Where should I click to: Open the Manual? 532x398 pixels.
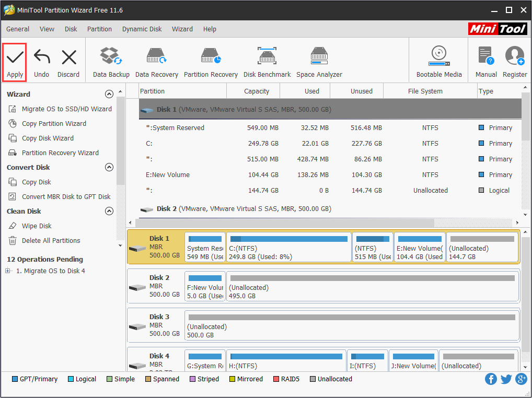pyautogui.click(x=486, y=62)
